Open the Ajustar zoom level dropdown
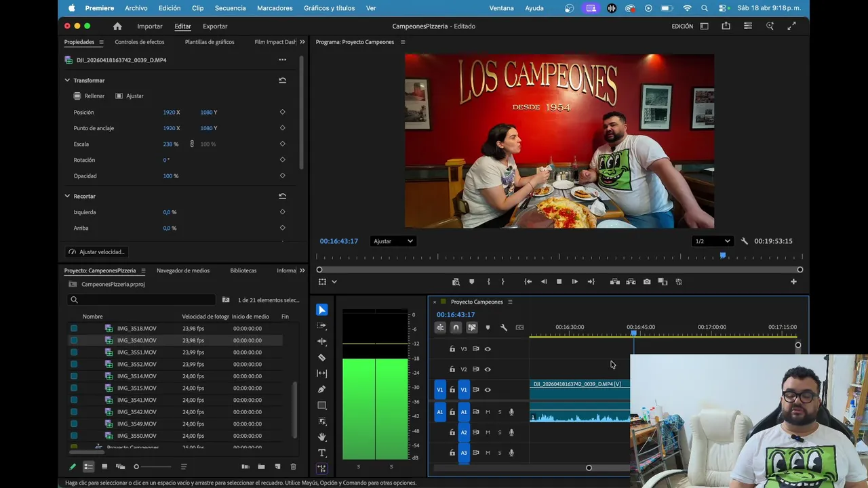Image resolution: width=868 pixels, height=488 pixels. [393, 241]
